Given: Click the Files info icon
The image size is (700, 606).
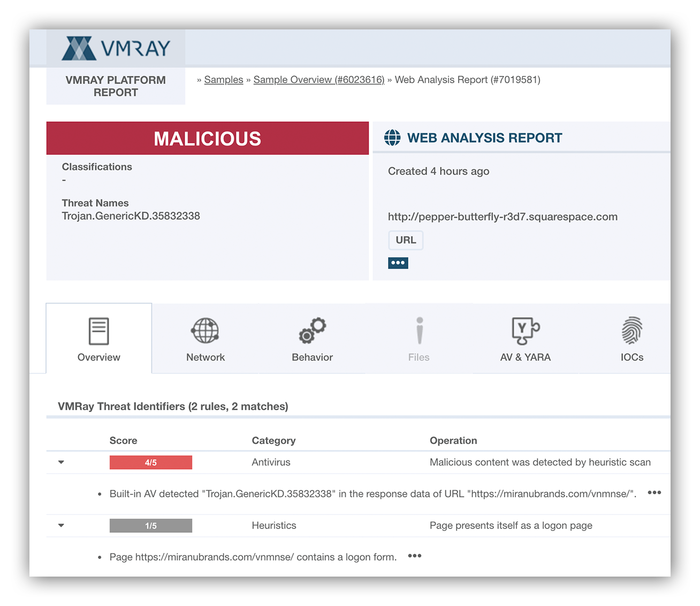Looking at the screenshot, I should 420,331.
